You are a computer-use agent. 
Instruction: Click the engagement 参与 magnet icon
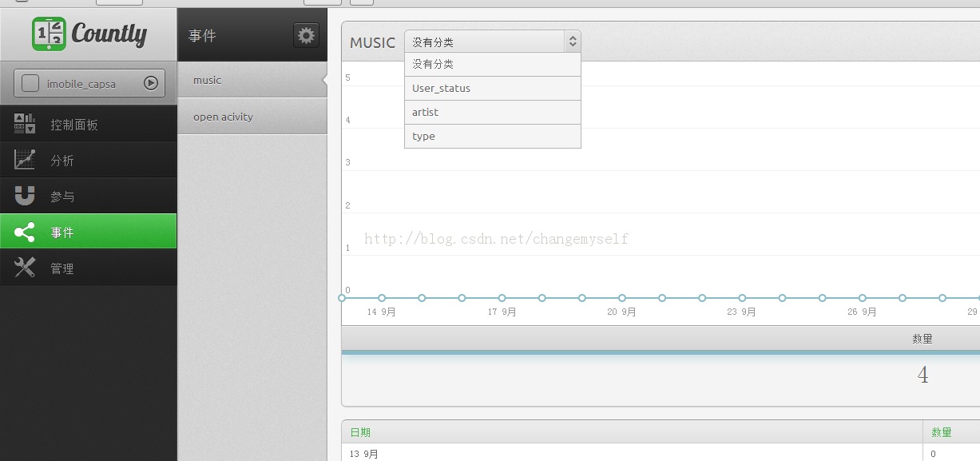coord(25,196)
